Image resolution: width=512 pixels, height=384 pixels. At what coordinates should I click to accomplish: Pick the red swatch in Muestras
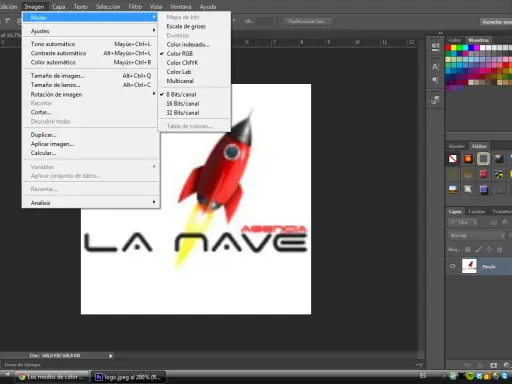pos(448,48)
